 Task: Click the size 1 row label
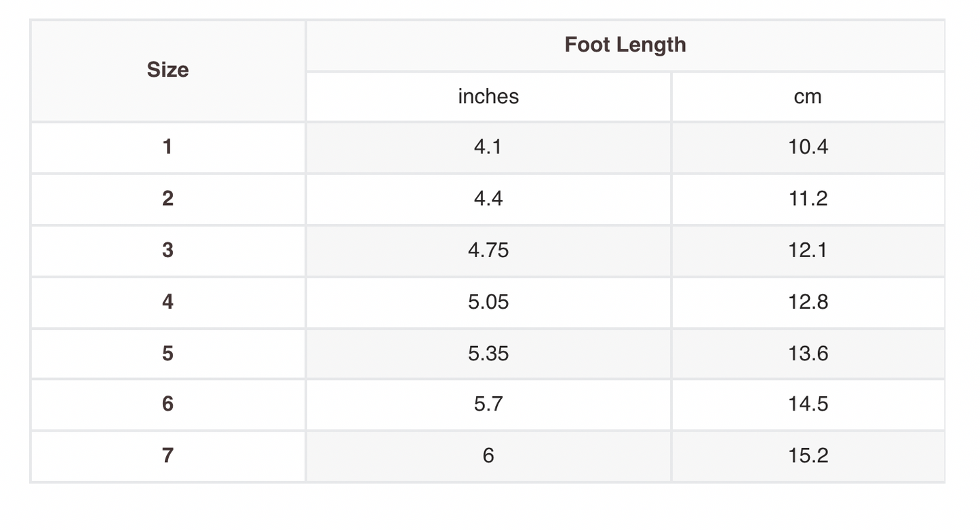(168, 147)
